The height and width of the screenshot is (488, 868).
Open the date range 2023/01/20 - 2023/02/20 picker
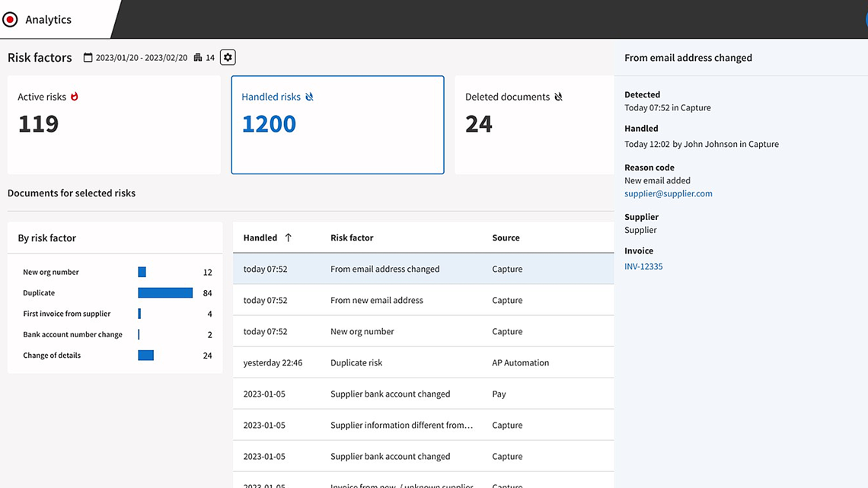coord(141,58)
